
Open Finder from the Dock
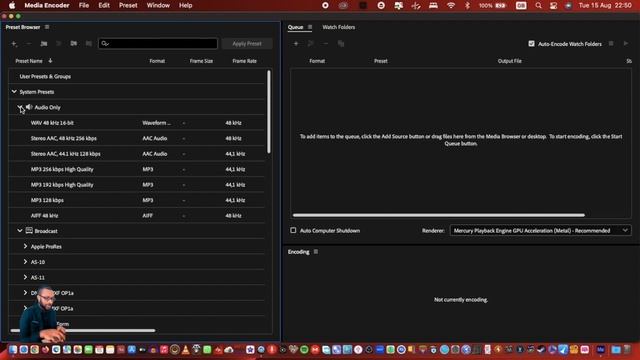point(13,349)
